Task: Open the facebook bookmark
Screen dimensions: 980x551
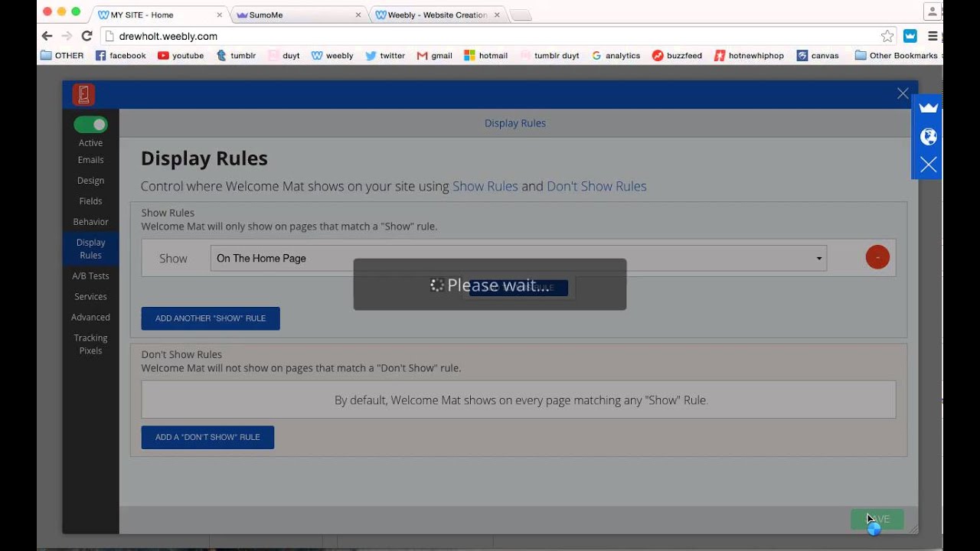Action: point(120,56)
